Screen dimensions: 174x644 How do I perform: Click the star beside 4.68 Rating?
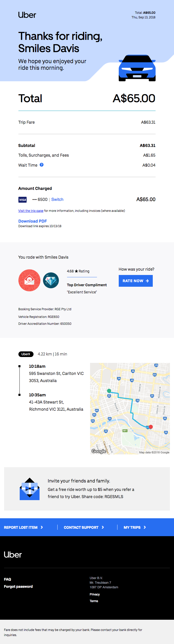76,271
